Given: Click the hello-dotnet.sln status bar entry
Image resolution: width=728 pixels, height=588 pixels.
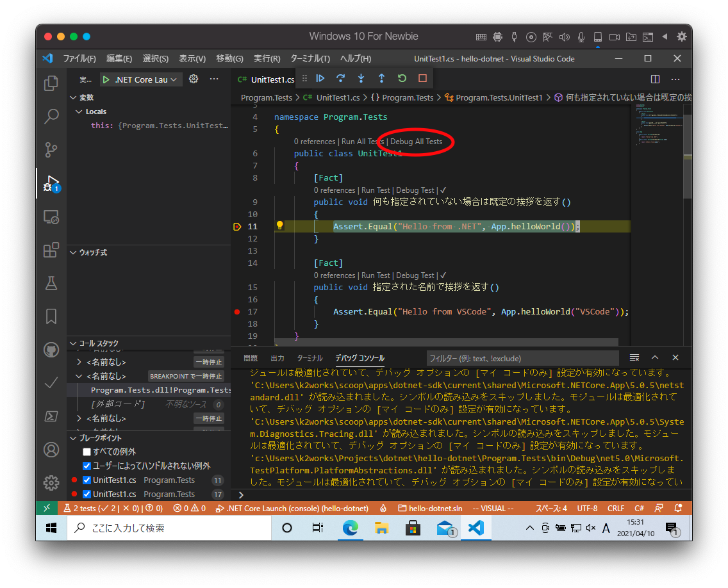Looking at the screenshot, I should 431,508.
